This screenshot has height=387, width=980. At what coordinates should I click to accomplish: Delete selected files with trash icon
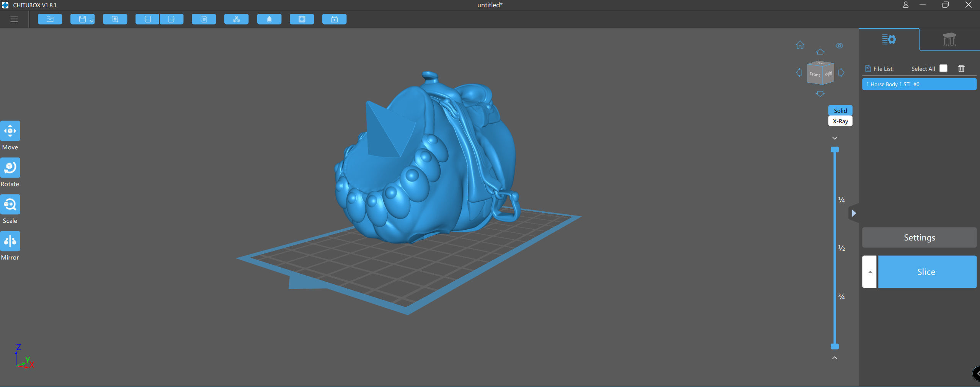961,68
